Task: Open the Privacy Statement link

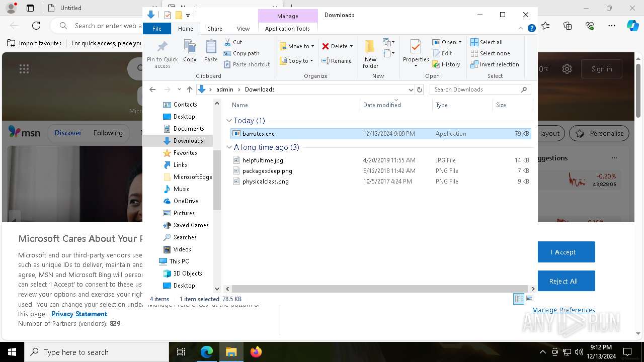Action: click(x=79, y=314)
